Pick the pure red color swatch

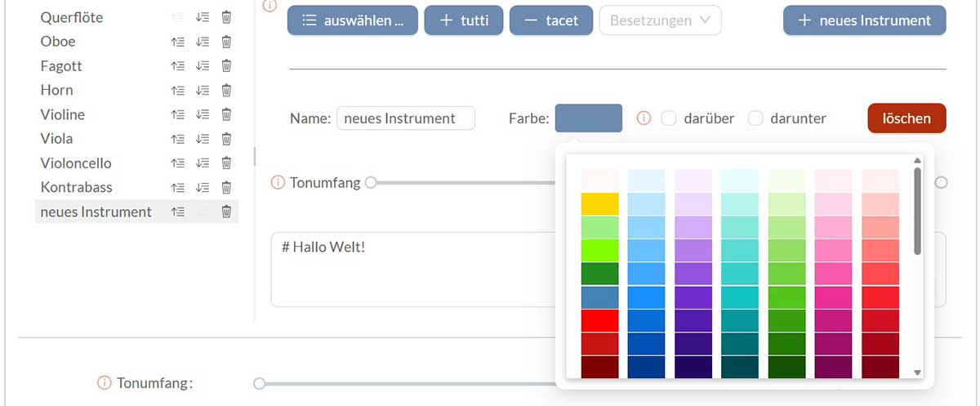(x=599, y=320)
